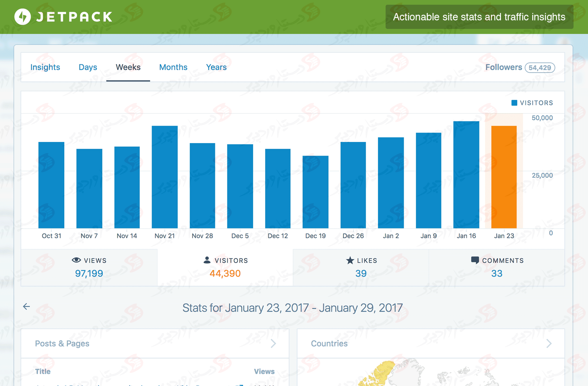
Task: Open the Insights tab
Action: [45, 67]
